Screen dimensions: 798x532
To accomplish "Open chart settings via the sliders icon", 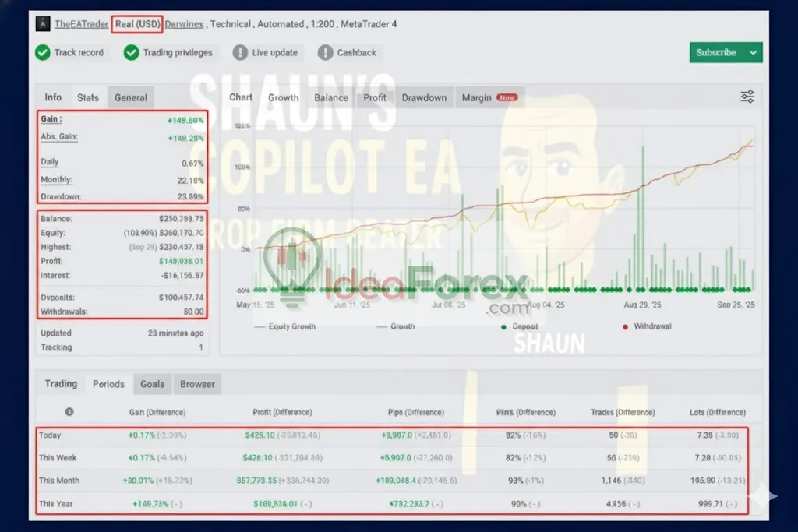I will 747,97.
